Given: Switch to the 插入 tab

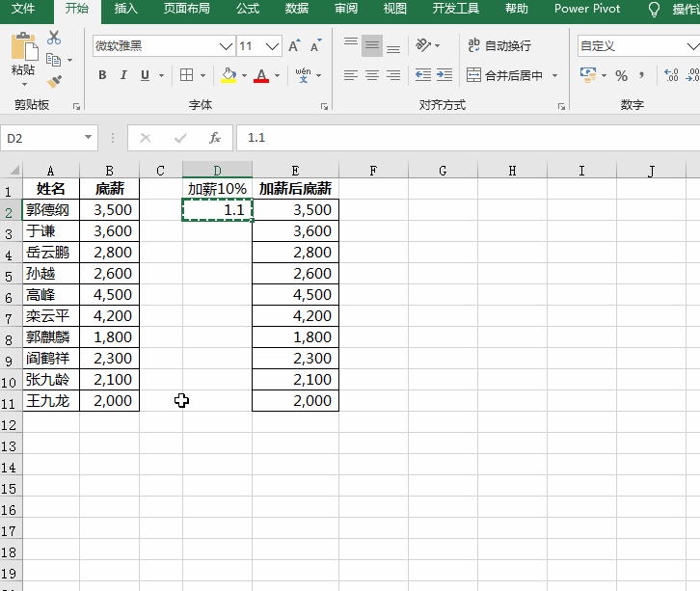Looking at the screenshot, I should [126, 9].
